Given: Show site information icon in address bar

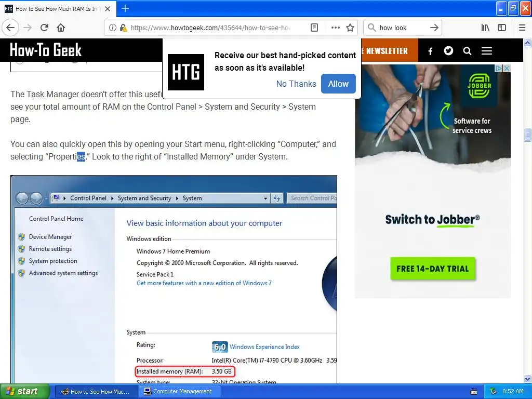Looking at the screenshot, I should 112,28.
